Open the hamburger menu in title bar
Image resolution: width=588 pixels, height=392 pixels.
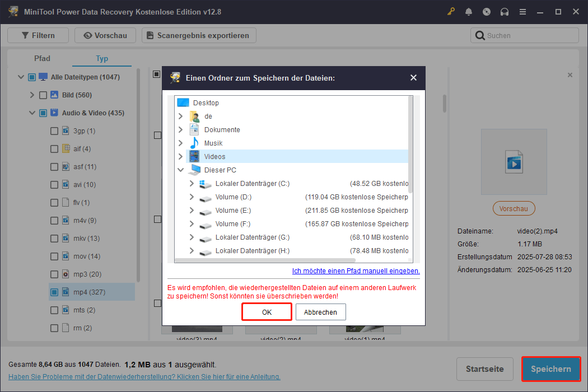click(522, 12)
